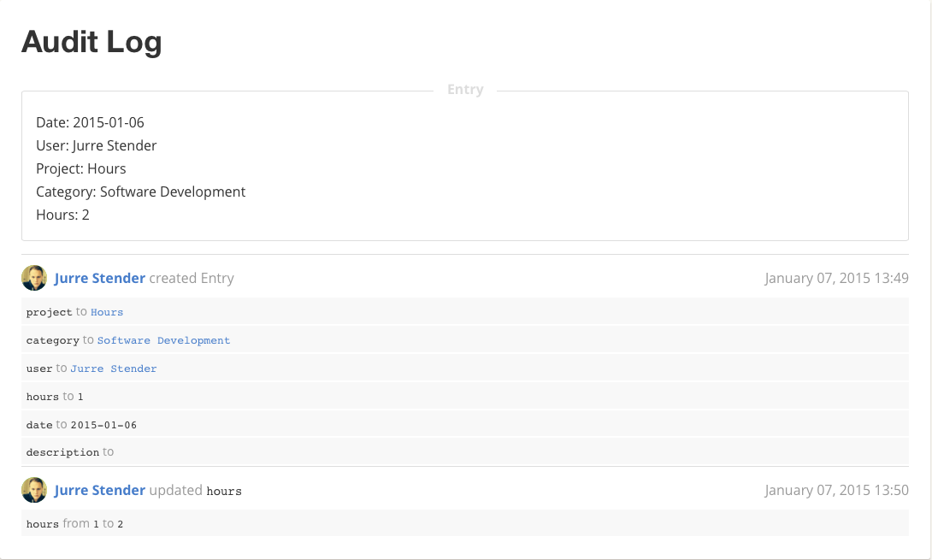This screenshot has width=932, height=560.
Task: Click the hours from 1 to 2 row
Action: pos(465,523)
